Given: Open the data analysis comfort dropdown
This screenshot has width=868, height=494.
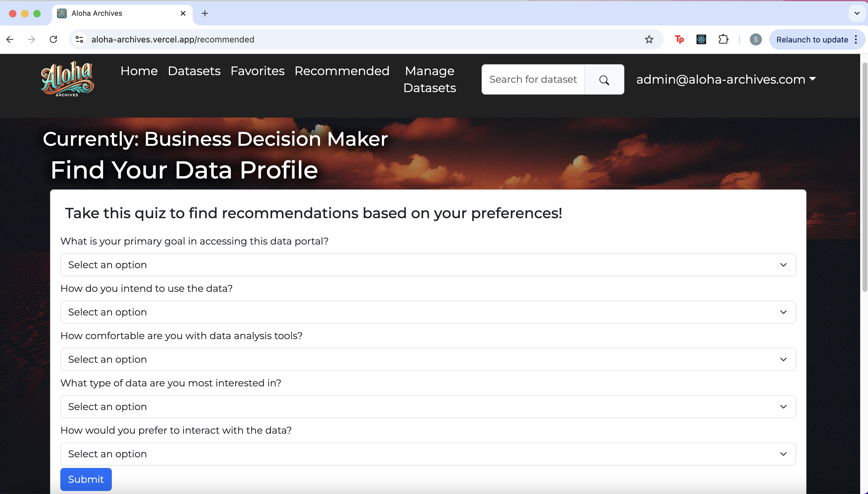Looking at the screenshot, I should pyautogui.click(x=428, y=359).
